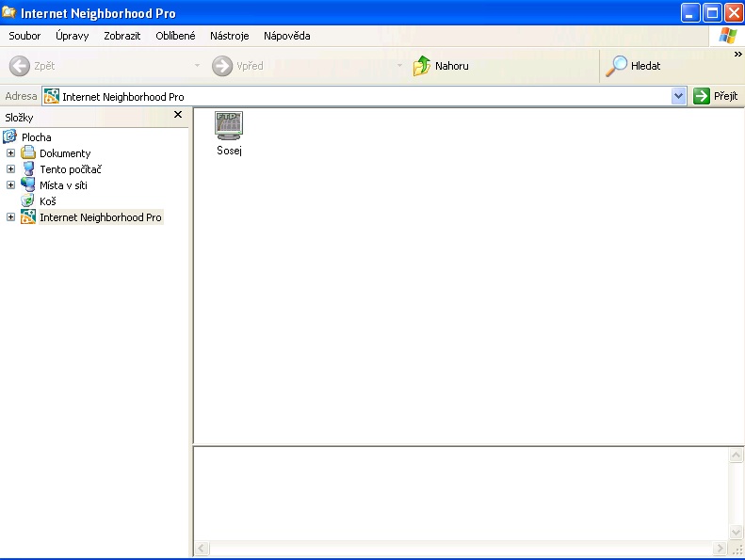Screen dimensions: 745x560
Task: Close the Internet Neighborhood Pro window
Action: point(734,13)
